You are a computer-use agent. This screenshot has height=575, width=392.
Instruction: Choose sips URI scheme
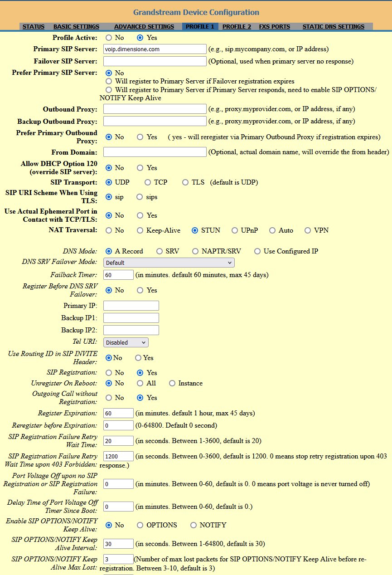(140, 197)
